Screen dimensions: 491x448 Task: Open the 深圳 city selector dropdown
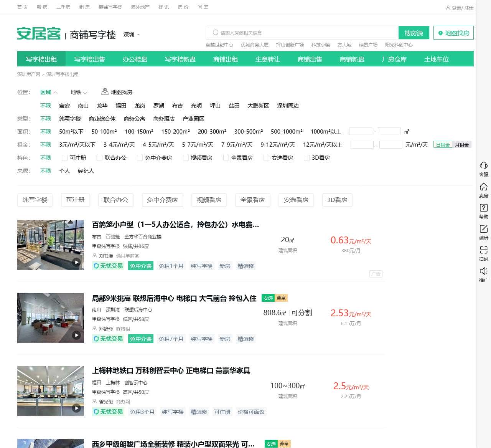tap(132, 35)
